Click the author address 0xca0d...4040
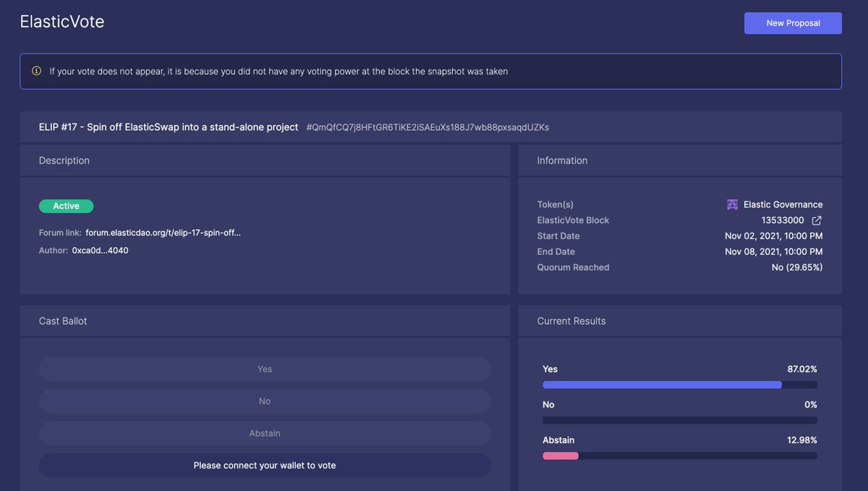Viewport: 868px width, 491px height. 101,250
